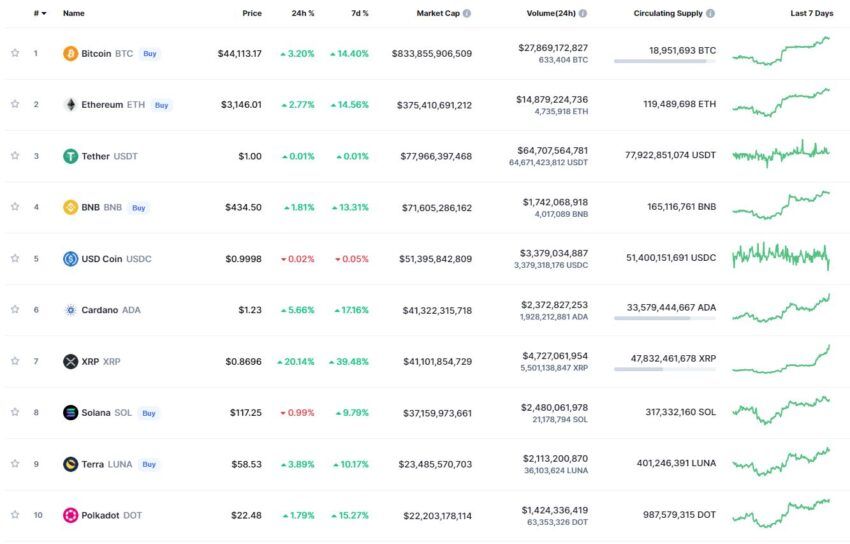Open Bitcoin's 7-day sparkline chart

pos(781,51)
